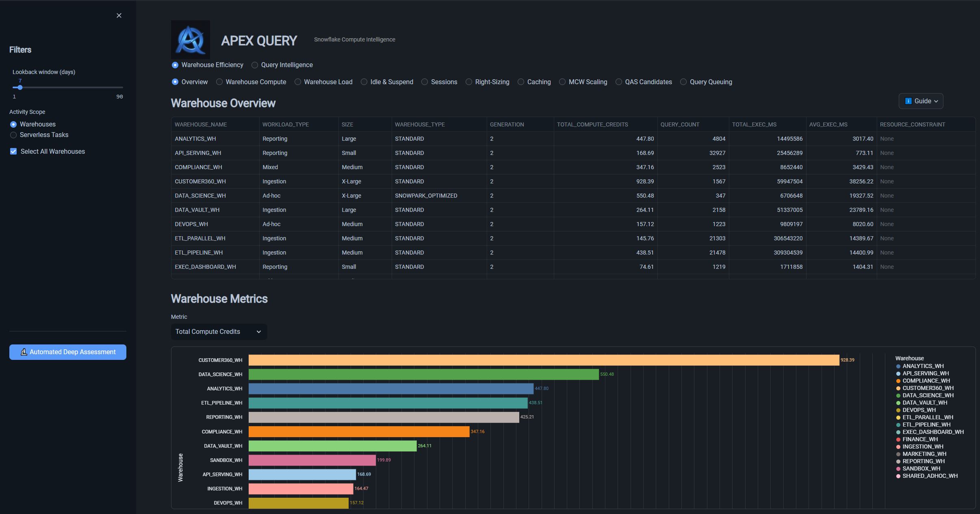This screenshot has height=514, width=980.
Task: Click the DATA_SCIENCE_WH green bar
Action: click(423, 375)
